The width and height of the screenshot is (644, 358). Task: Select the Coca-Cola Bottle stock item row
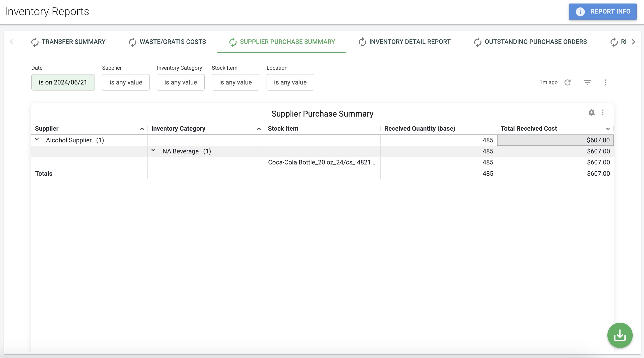pos(321,162)
